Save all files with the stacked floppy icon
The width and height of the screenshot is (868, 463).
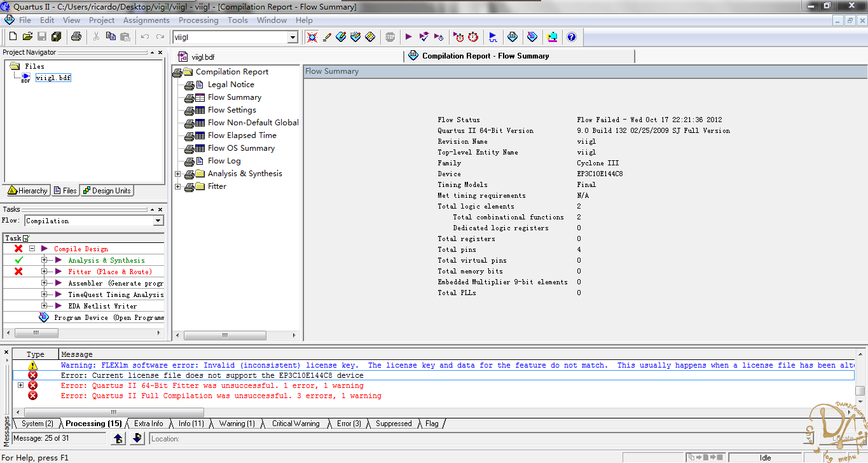pyautogui.click(x=56, y=37)
